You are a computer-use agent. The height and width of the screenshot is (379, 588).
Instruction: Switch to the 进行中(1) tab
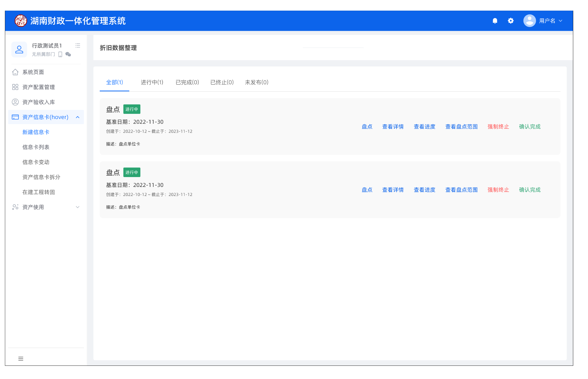[152, 82]
